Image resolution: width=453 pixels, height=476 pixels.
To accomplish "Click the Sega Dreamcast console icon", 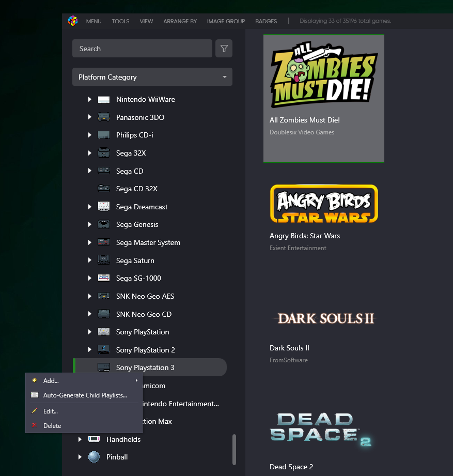I will (104, 206).
